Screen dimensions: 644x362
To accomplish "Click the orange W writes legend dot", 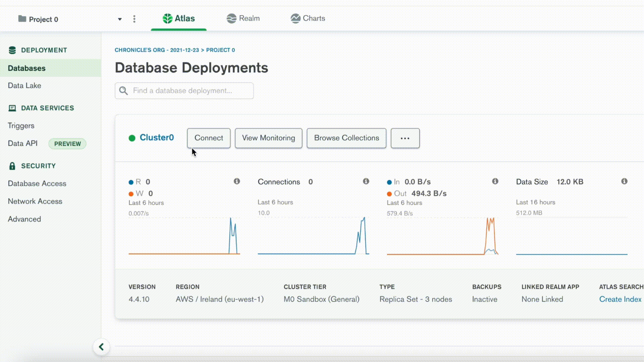I will (x=131, y=194).
